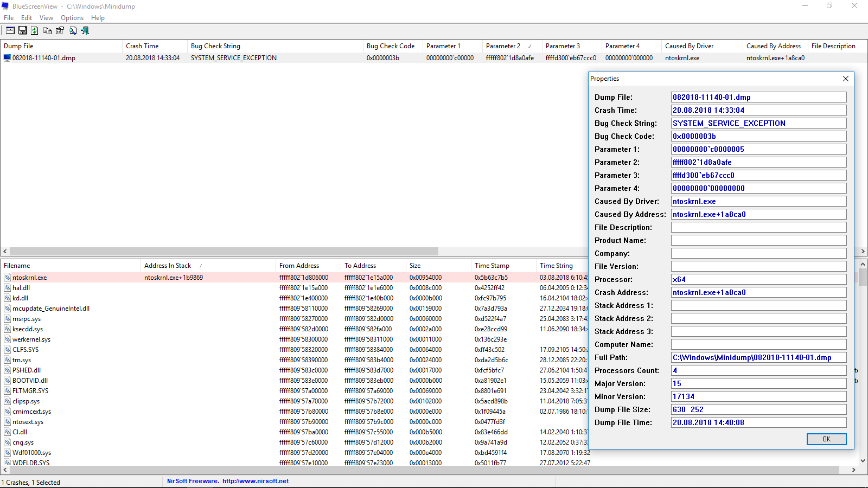The width and height of the screenshot is (868, 488).
Task: Refresh the crash list via toolbar icon
Action: (x=35, y=31)
